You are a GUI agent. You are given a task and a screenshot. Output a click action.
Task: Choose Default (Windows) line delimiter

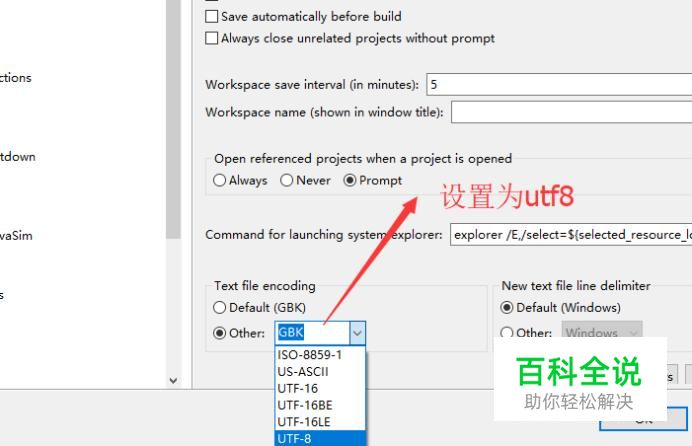click(507, 307)
